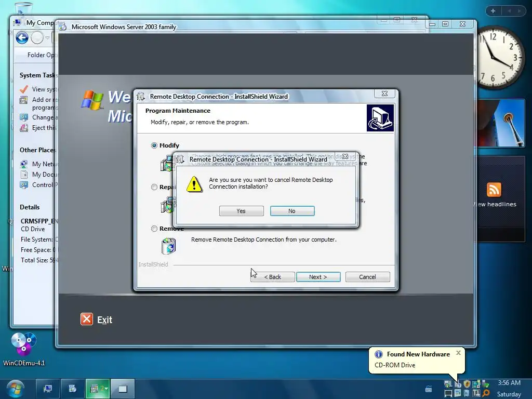Viewport: 532px width, 399px height.
Task: Click the second taskbar installer icon
Action: (x=72, y=389)
